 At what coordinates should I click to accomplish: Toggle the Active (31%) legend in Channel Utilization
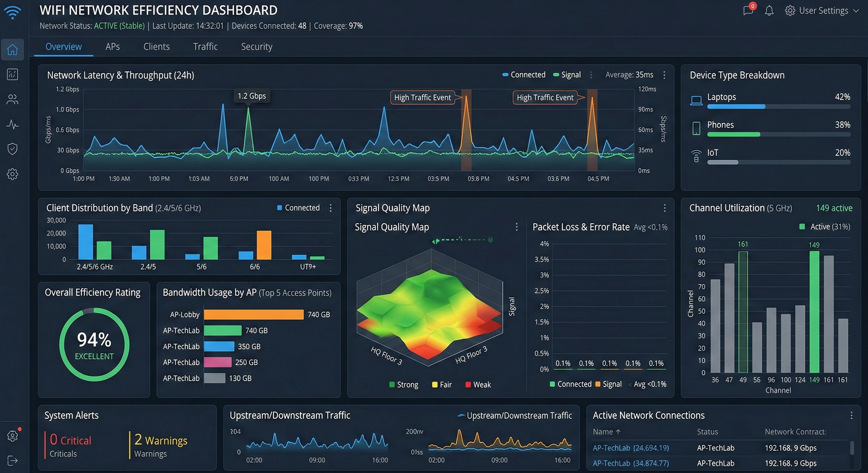(825, 227)
